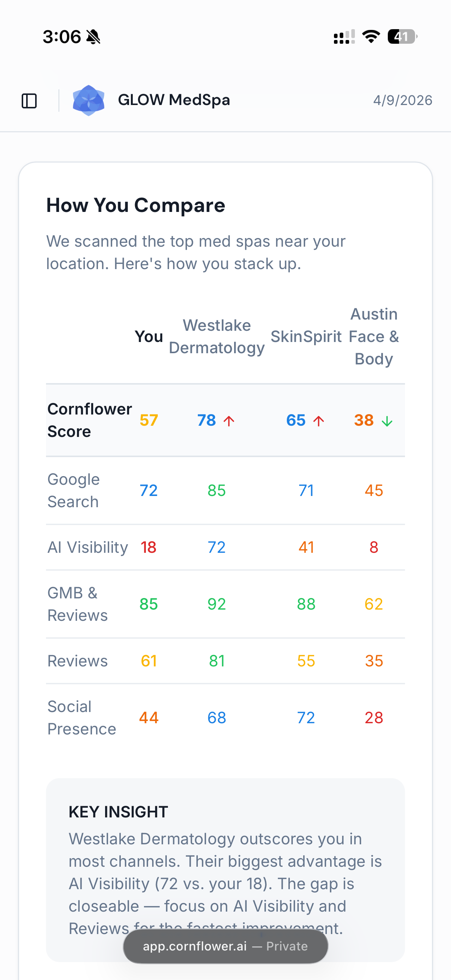Tap the battery indicator icon
451x980 pixels.
pyautogui.click(x=402, y=37)
